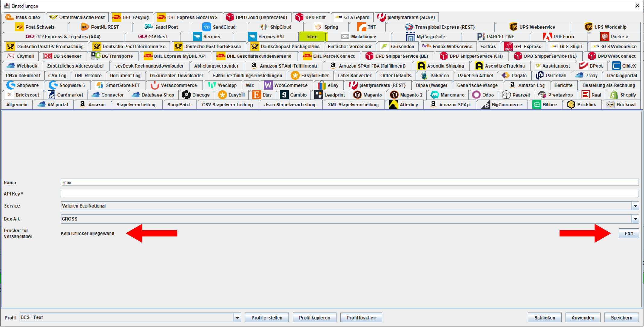644x327 pixels.
Task: Click the Profil löschen button
Action: pyautogui.click(x=361, y=318)
